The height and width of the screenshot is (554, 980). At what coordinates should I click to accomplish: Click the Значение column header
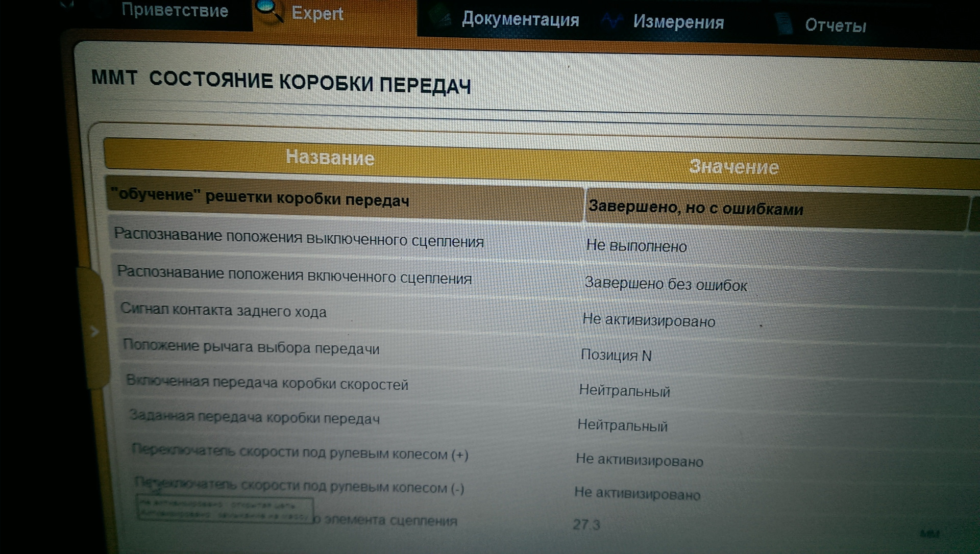click(734, 167)
